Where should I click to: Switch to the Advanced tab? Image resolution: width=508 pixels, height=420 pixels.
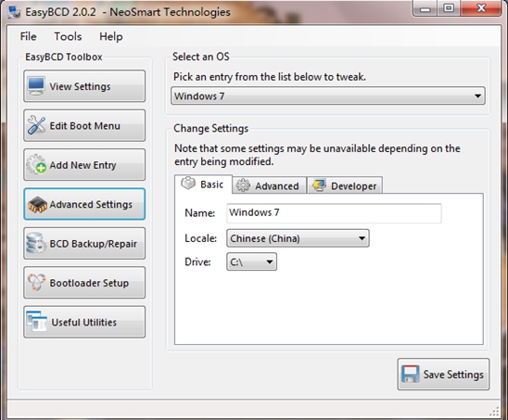(269, 185)
